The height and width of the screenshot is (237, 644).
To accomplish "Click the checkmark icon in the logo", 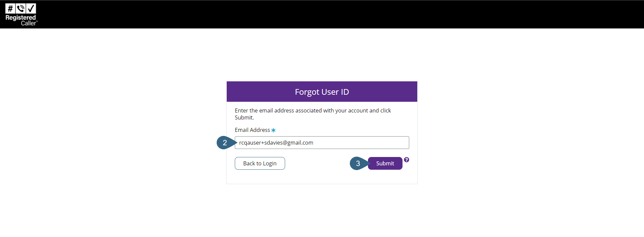I will tap(31, 8).
